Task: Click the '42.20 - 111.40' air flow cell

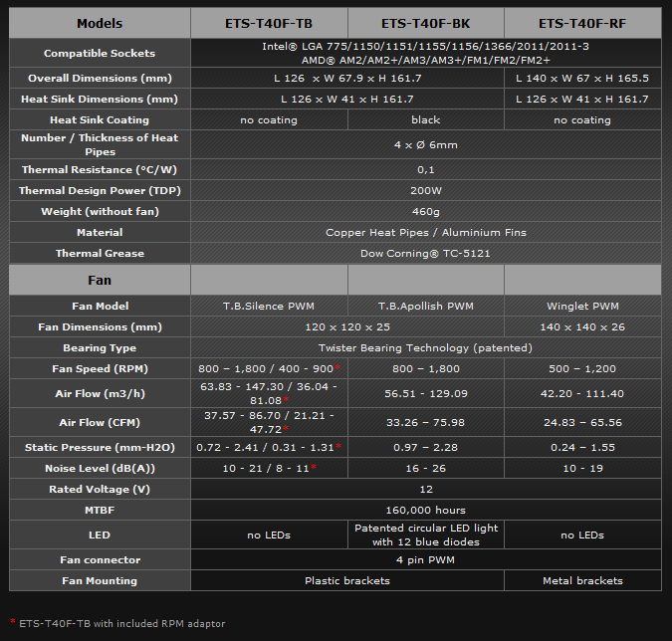Action: (x=582, y=393)
